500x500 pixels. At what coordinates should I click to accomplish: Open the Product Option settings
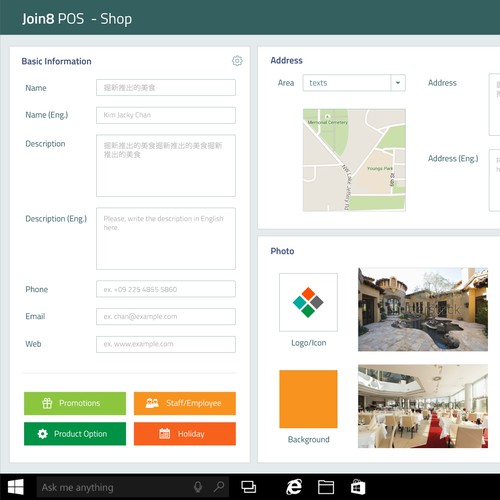click(75, 434)
